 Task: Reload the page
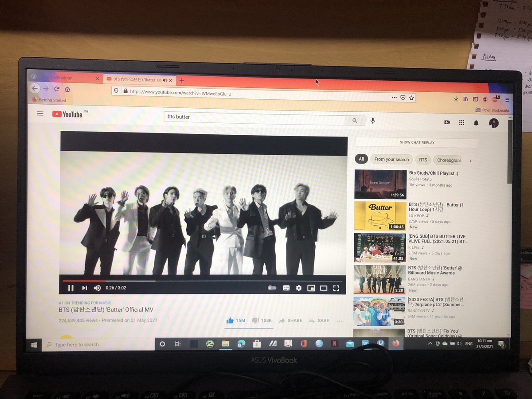[x=57, y=89]
